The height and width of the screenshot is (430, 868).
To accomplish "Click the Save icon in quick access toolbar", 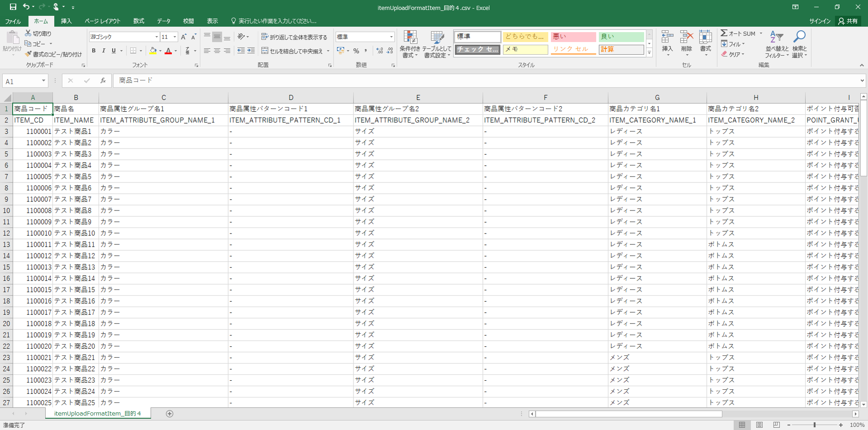I will point(13,7).
